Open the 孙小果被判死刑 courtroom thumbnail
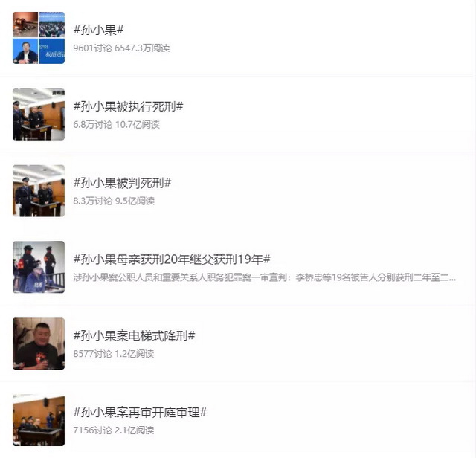 [39, 191]
